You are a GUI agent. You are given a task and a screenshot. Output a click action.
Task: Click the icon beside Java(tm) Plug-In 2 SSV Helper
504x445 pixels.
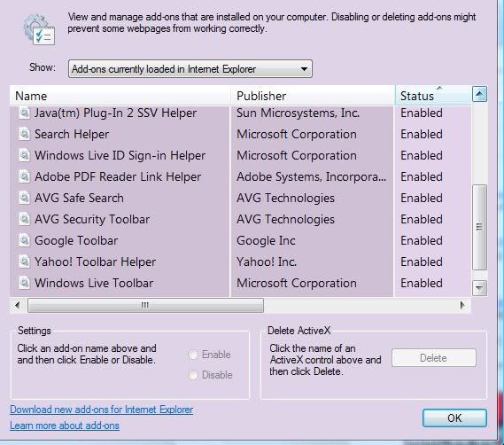click(x=25, y=113)
